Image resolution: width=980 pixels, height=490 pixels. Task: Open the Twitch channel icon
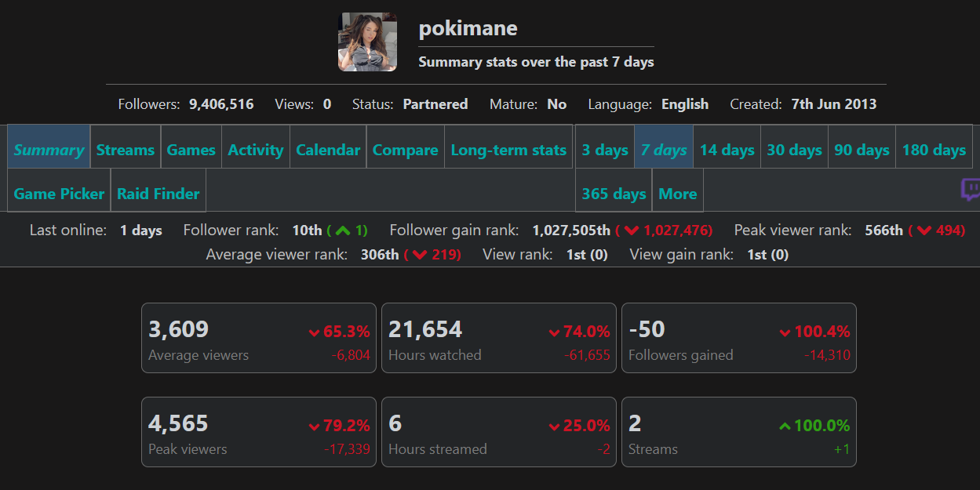(971, 190)
